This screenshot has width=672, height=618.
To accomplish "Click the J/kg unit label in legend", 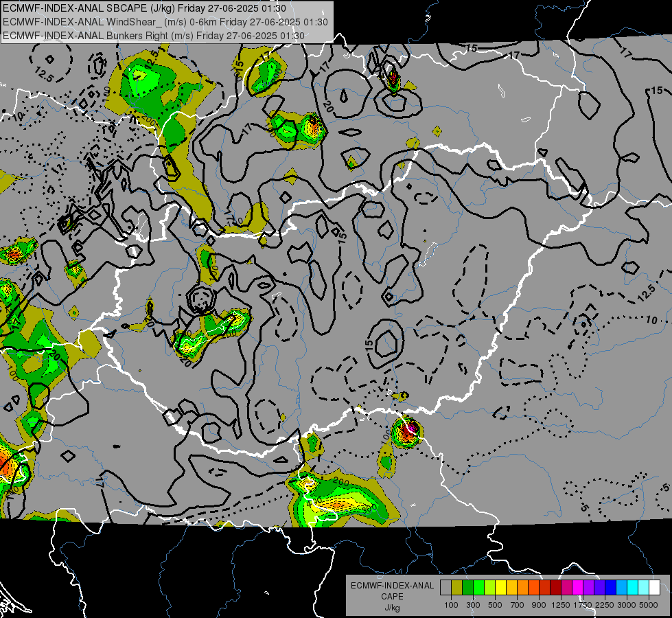I will coord(392,608).
